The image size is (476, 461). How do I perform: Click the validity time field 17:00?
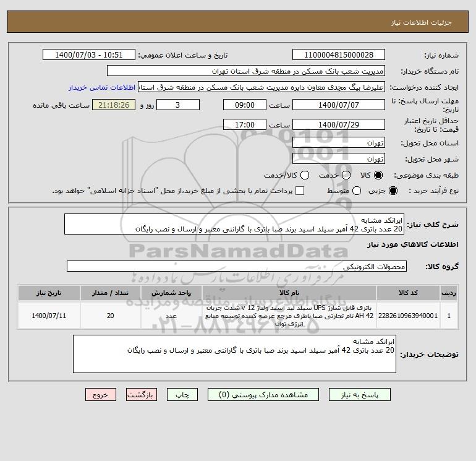(x=245, y=124)
